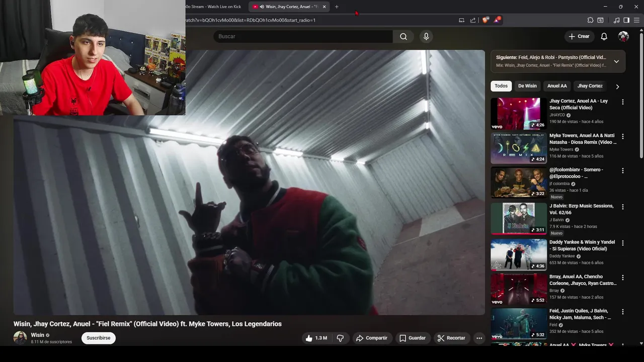Select the De Wisin filter chip
The image size is (644, 362).
click(x=527, y=86)
